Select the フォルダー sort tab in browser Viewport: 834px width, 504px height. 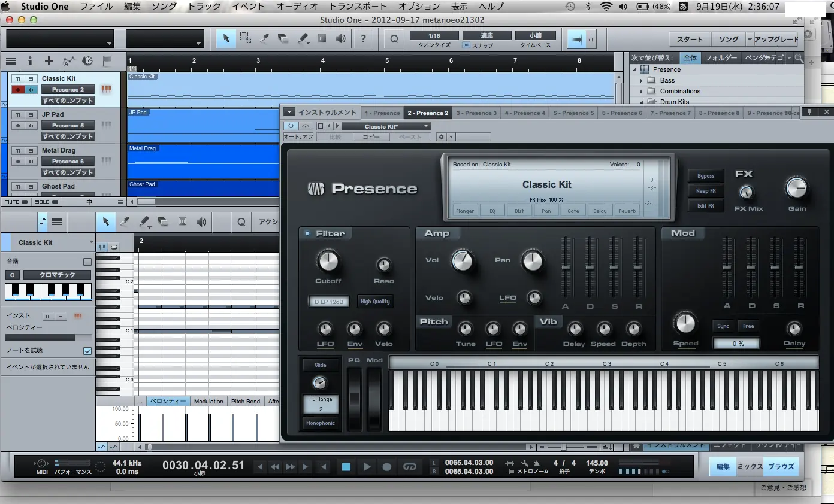point(721,58)
